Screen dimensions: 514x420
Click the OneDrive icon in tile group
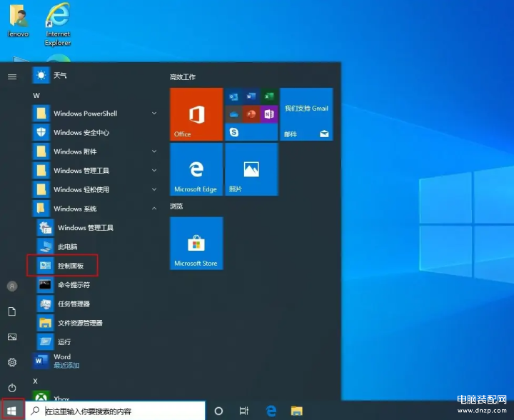click(233, 114)
